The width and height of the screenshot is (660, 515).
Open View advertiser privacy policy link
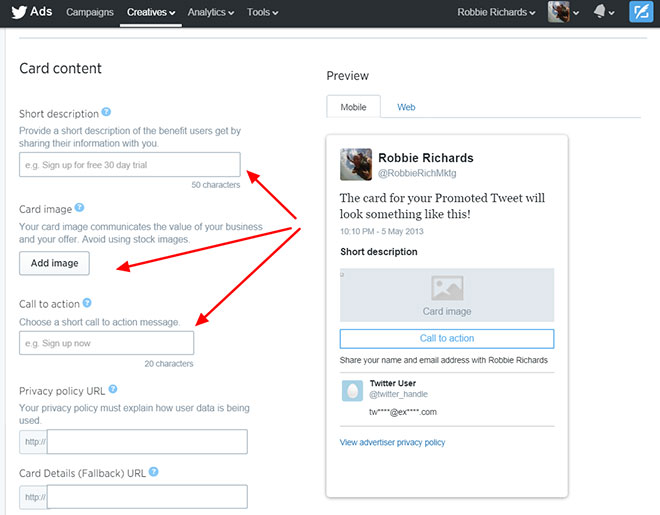(392, 442)
